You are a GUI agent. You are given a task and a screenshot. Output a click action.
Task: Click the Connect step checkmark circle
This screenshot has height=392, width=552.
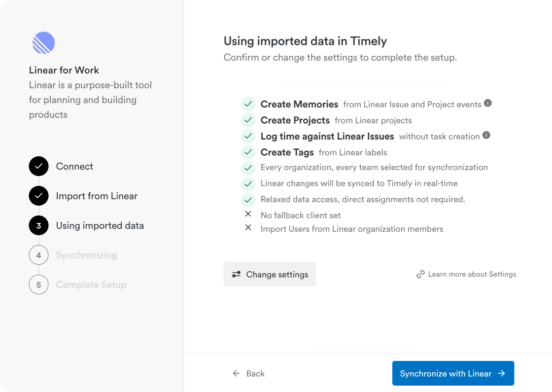38,167
